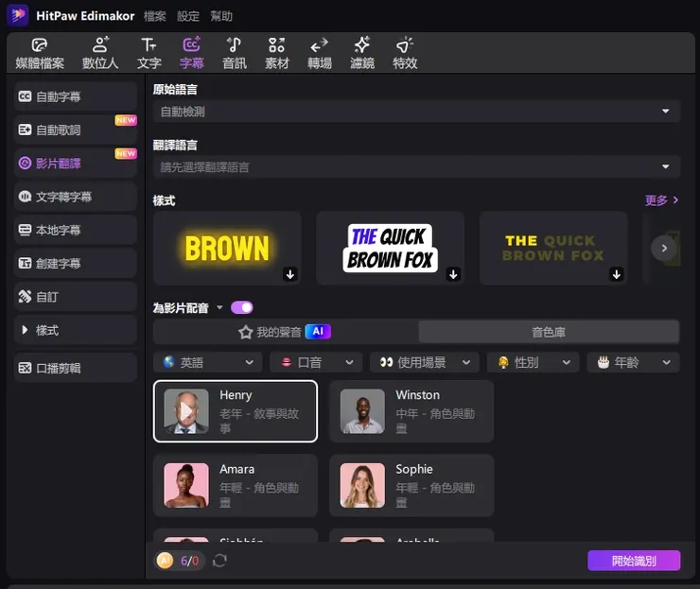
Task: Toggle the 為影片配音 dubbing switch
Action: (242, 307)
